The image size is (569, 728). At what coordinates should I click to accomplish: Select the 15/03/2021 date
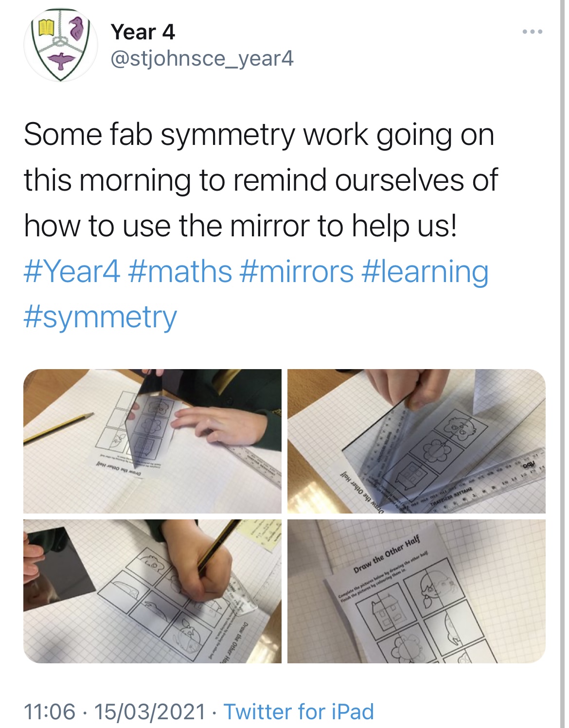(x=150, y=711)
